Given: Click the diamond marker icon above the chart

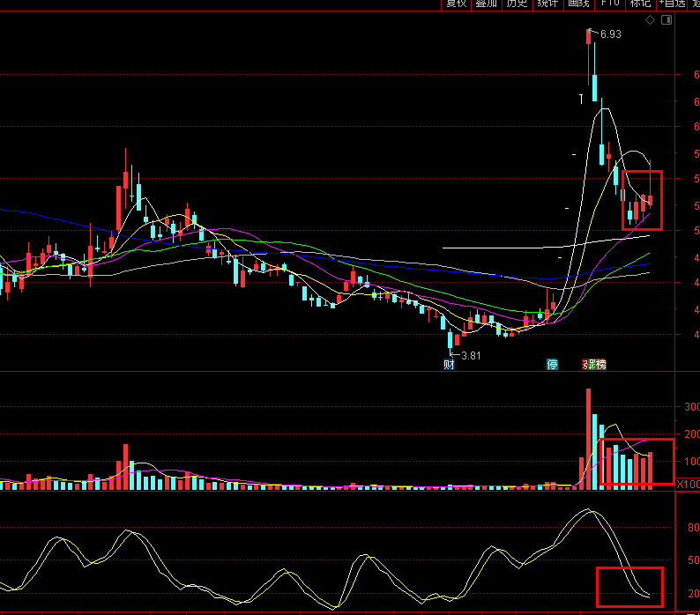Looking at the screenshot, I should pyautogui.click(x=650, y=19).
